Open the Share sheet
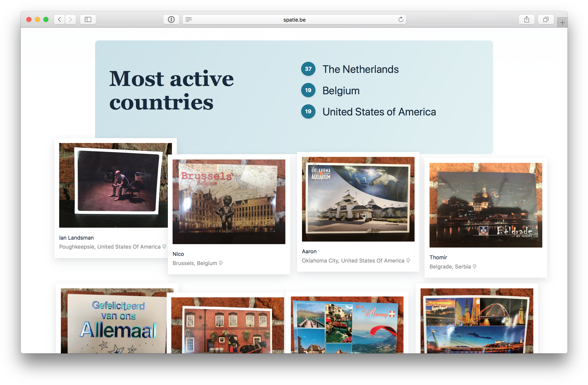 (527, 19)
